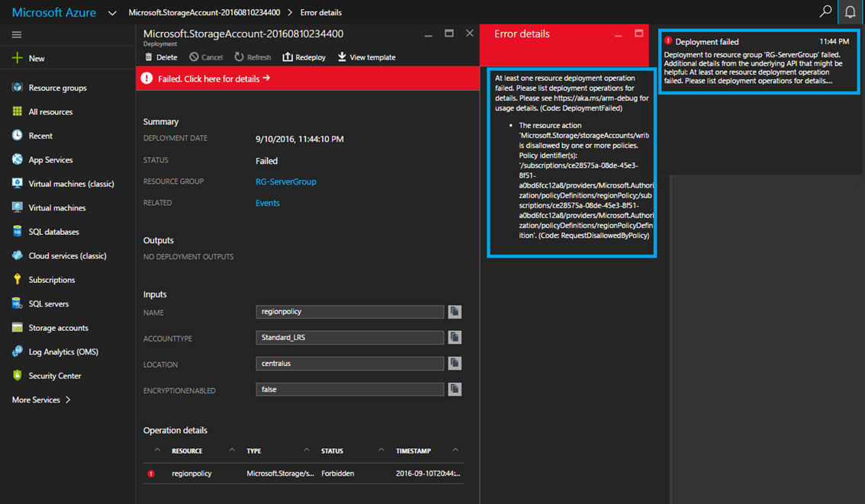865x504 pixels.
Task: Click the SQL databases icon
Action: pyautogui.click(x=17, y=231)
